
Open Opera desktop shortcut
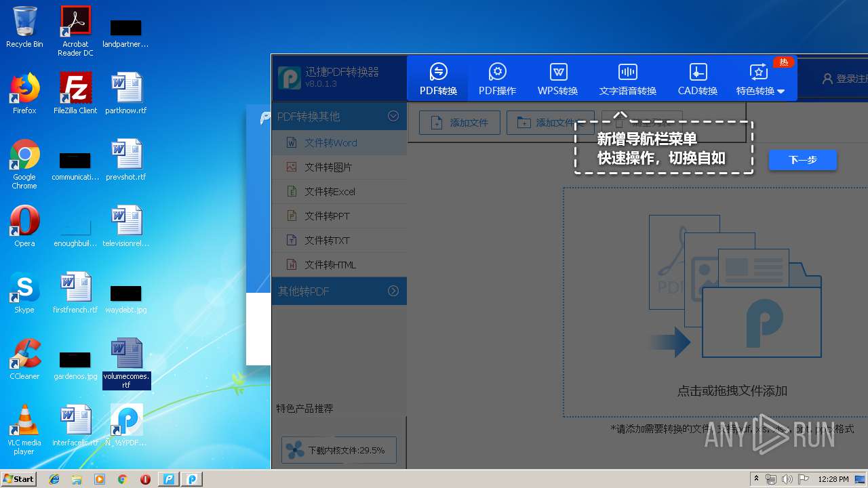point(24,226)
